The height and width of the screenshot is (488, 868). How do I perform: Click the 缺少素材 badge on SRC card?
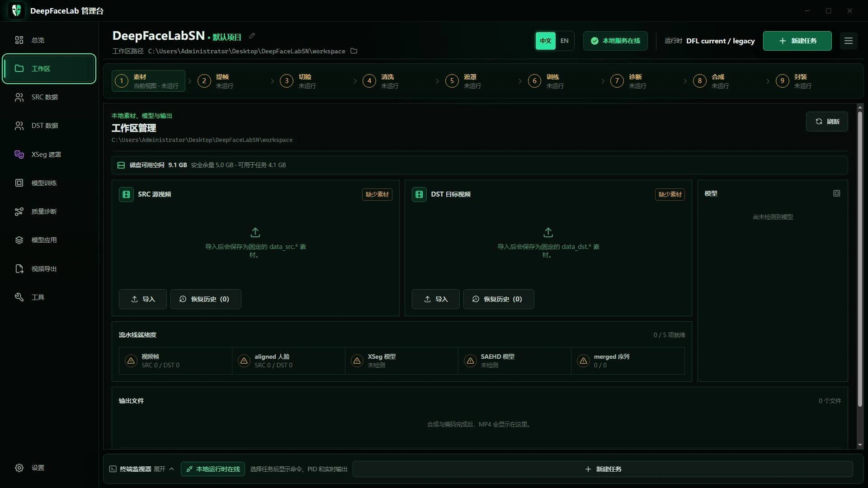click(x=377, y=194)
